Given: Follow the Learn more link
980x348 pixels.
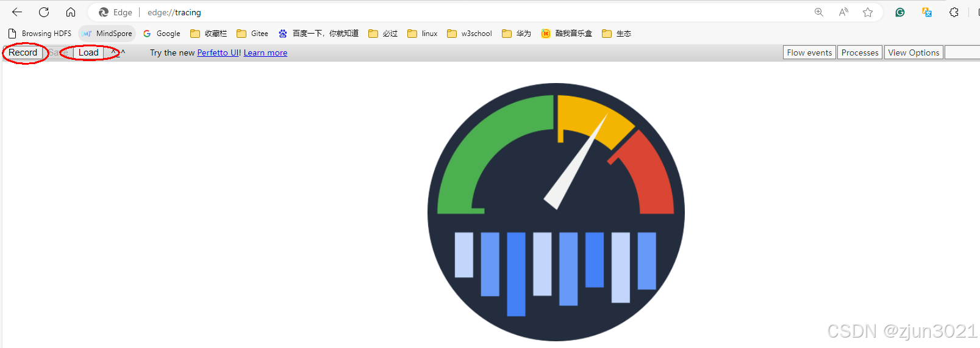Looking at the screenshot, I should coord(265,53).
